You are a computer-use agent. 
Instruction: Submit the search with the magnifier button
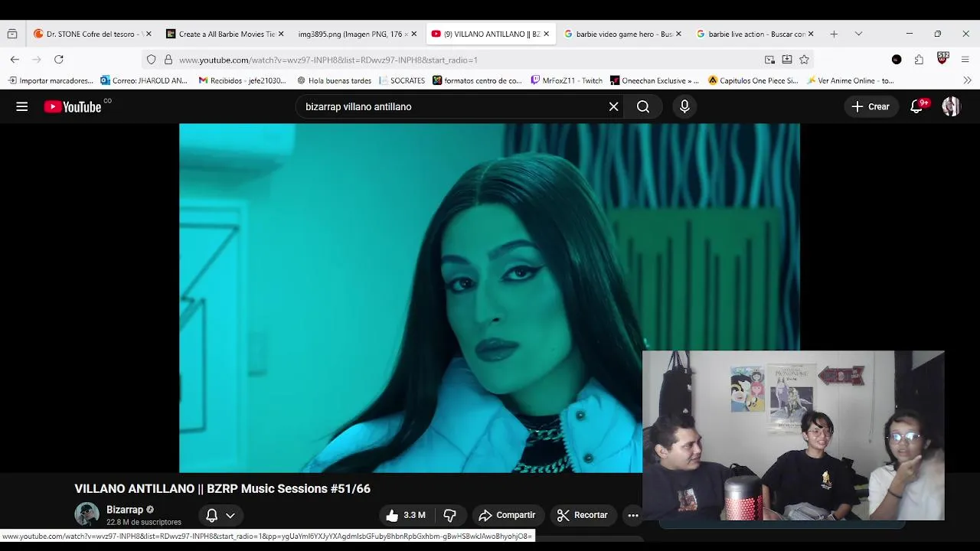click(x=643, y=107)
